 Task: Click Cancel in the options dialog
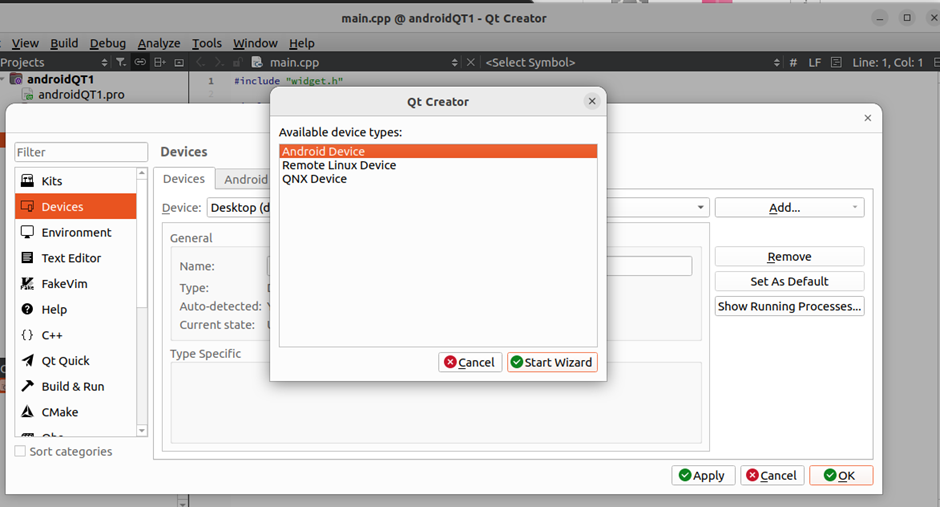772,475
